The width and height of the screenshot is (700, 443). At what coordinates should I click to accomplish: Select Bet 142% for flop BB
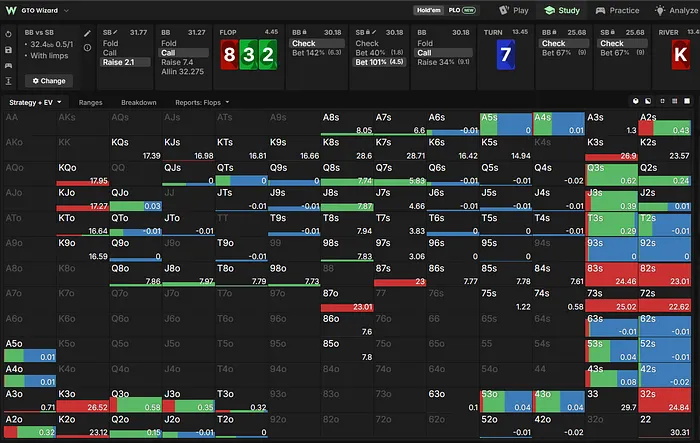317,53
